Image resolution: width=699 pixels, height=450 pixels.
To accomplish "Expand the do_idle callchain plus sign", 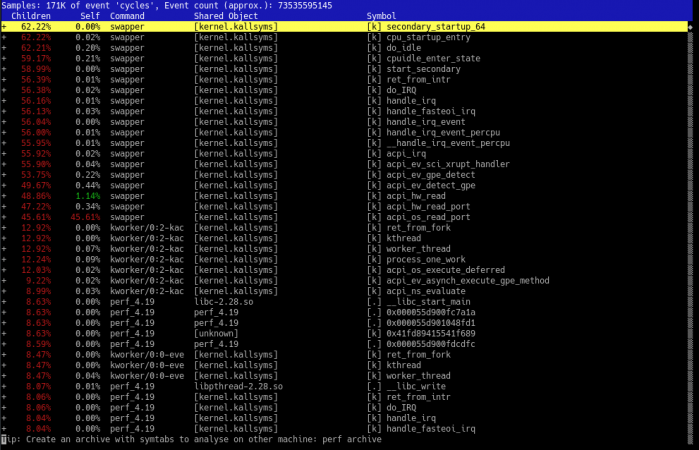I will coord(4,48).
